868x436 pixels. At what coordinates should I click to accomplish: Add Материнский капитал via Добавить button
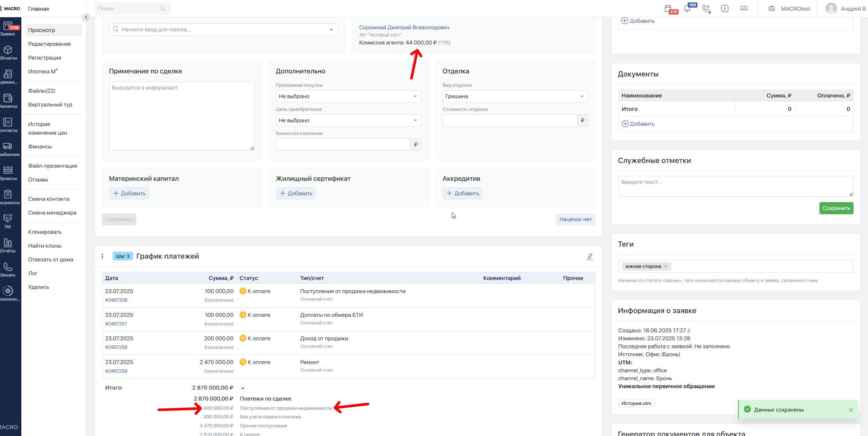click(x=129, y=193)
